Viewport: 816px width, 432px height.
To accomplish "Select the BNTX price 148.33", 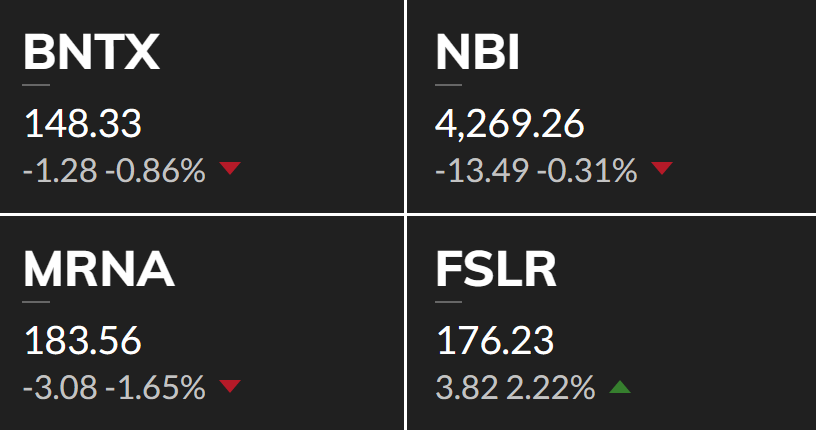I will click(x=82, y=125).
